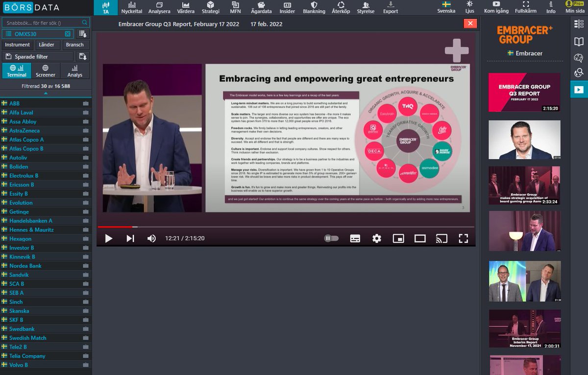This screenshot has height=375, width=588.
Task: Click the magnifier icon in search box
Action: pos(85,23)
